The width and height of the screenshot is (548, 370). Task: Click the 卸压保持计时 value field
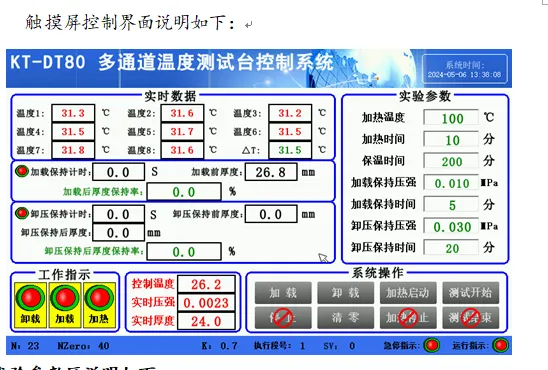pos(118,214)
